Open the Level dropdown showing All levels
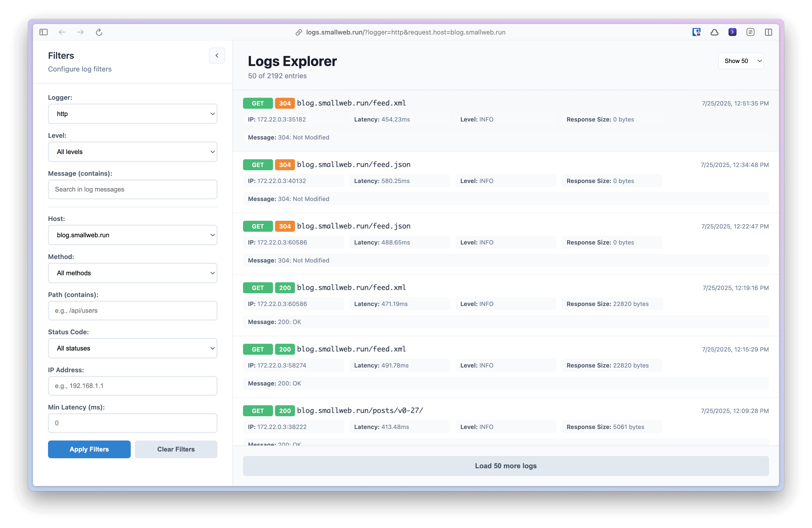 pos(132,152)
